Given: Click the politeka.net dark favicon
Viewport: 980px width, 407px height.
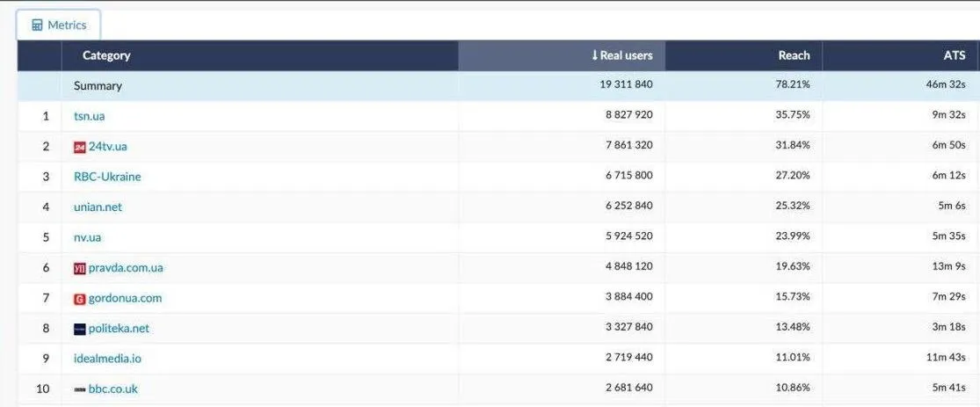Looking at the screenshot, I should point(80,329).
